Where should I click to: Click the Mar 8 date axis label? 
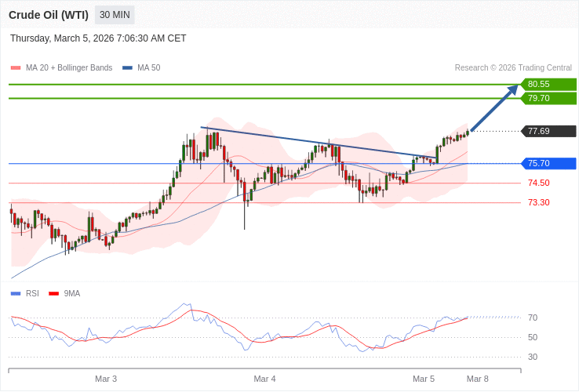(x=477, y=379)
